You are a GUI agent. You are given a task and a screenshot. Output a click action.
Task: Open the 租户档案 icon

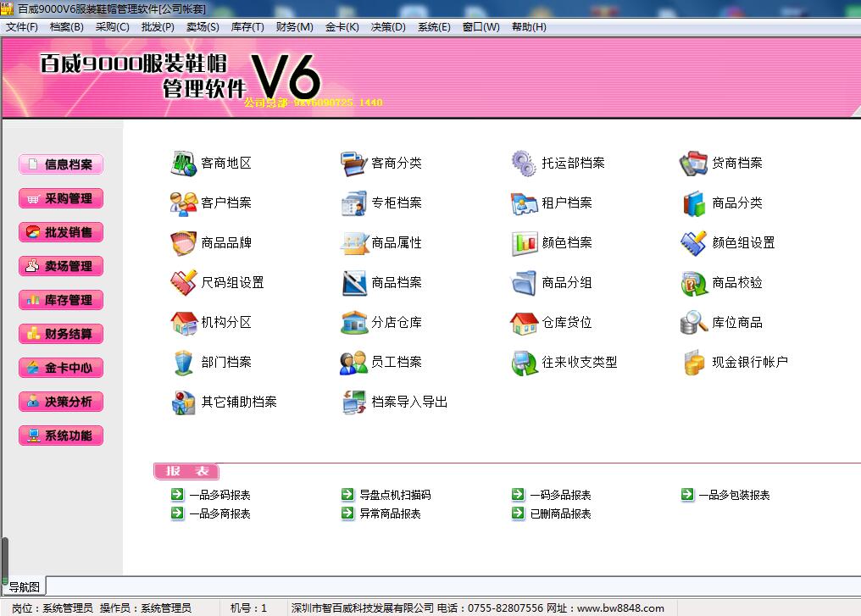tap(524, 203)
